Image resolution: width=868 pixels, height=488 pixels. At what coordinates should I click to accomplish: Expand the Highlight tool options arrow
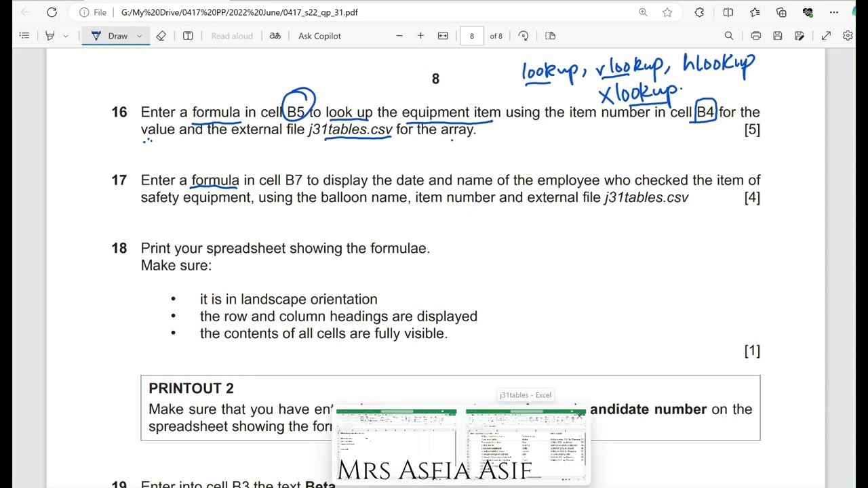point(66,36)
